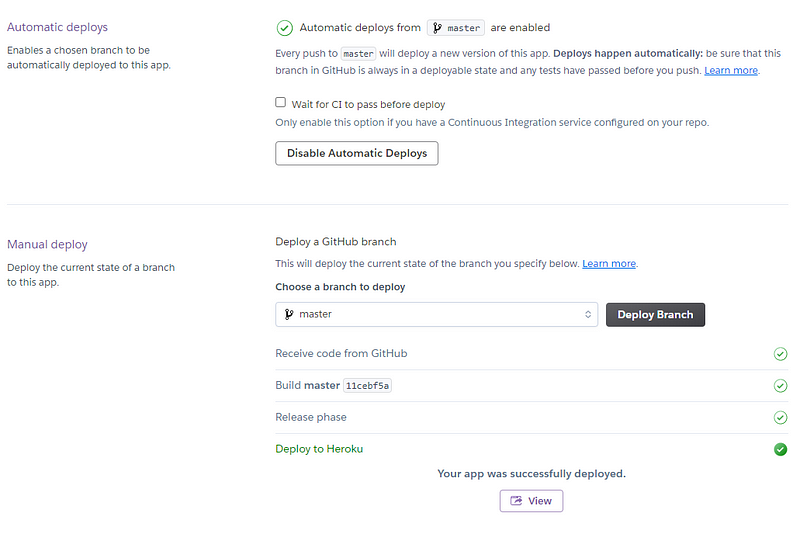Enable Wait for CI to pass checkbox
The image size is (800, 548).
(x=281, y=103)
